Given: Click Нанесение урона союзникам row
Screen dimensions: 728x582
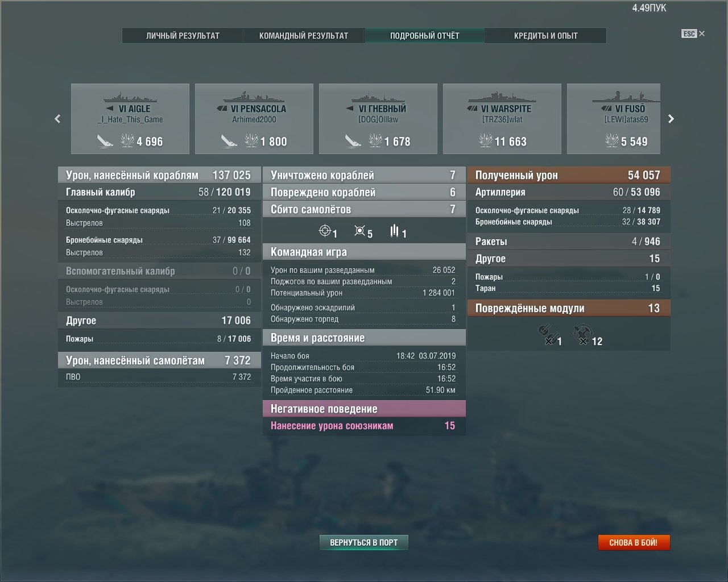Looking at the screenshot, I should coord(364,426).
